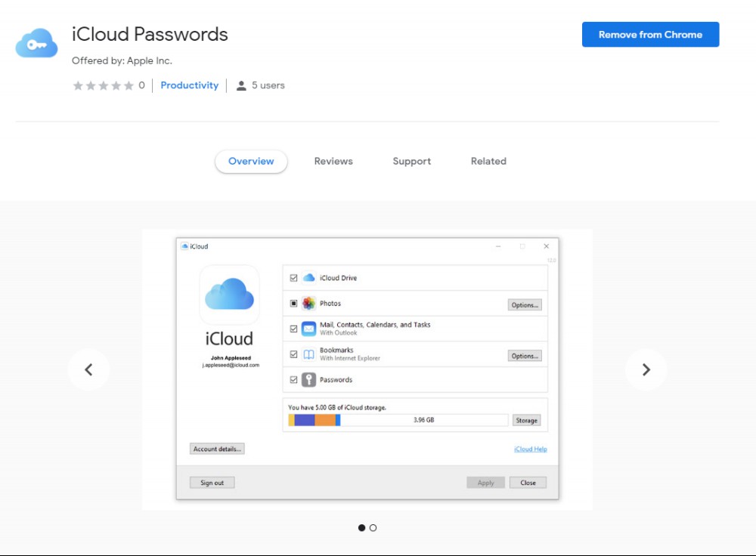The image size is (756, 556).
Task: Click the John Appleseed name
Action: pos(231,358)
